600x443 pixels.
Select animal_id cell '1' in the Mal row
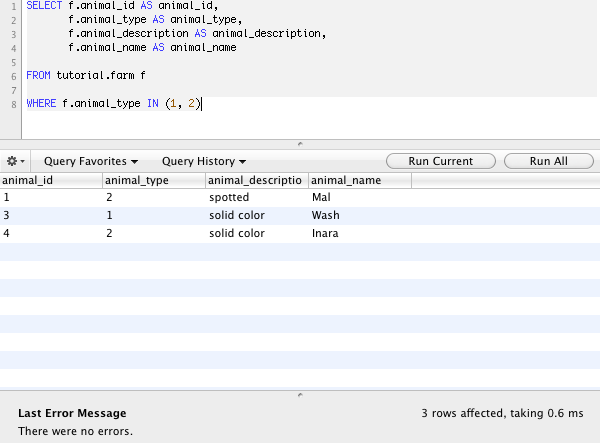click(x=51, y=197)
